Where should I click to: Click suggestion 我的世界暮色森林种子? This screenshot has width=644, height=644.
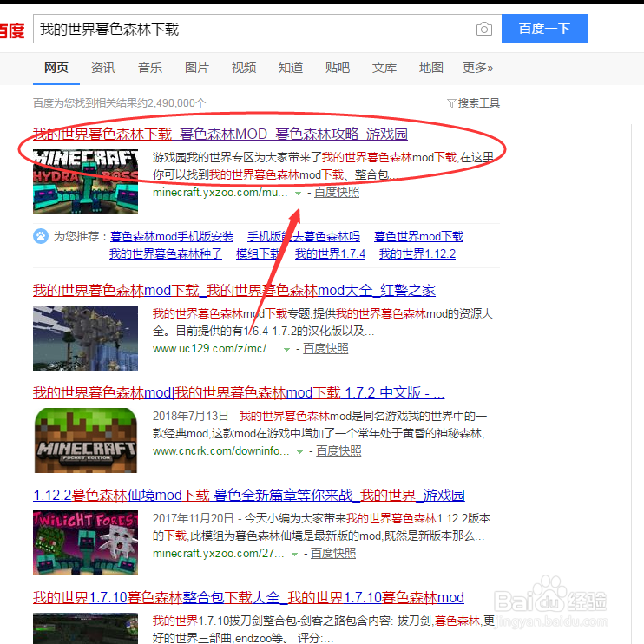pyautogui.click(x=166, y=253)
